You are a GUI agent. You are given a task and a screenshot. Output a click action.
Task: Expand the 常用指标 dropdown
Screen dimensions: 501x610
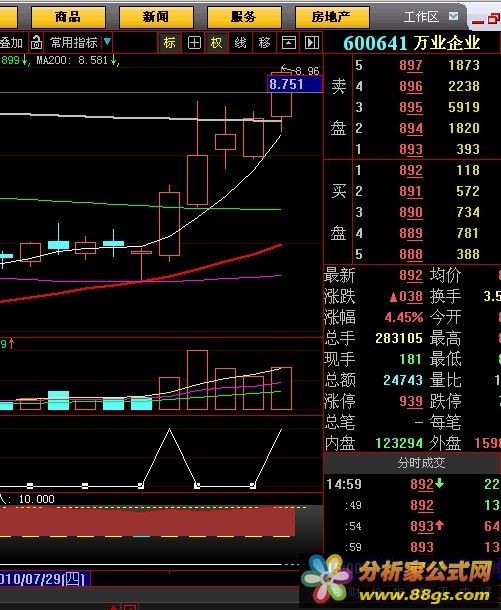[107, 41]
